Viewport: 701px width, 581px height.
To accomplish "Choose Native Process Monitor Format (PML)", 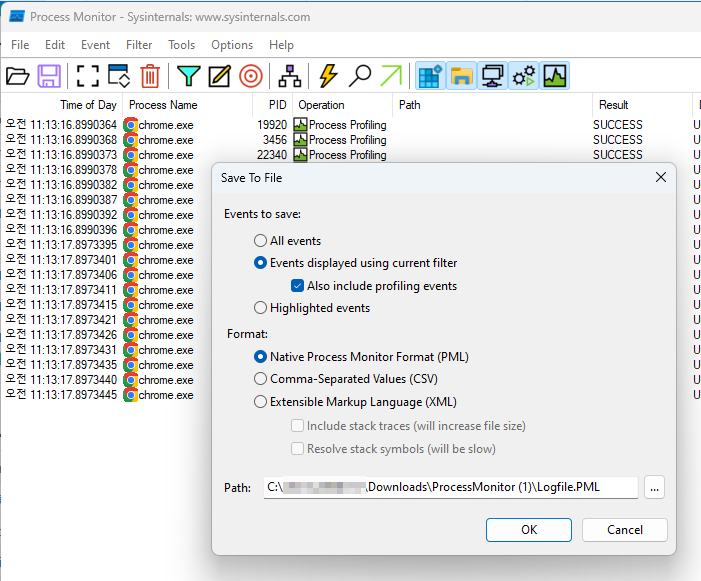I will 260,357.
